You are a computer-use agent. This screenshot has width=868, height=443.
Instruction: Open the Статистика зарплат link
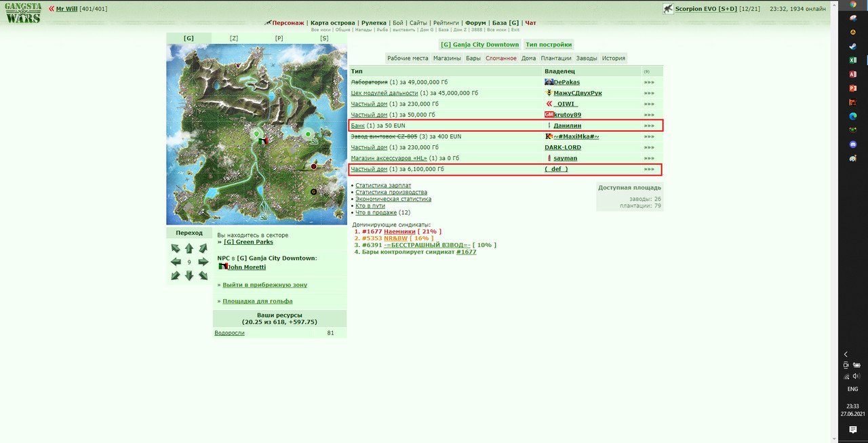coord(383,185)
